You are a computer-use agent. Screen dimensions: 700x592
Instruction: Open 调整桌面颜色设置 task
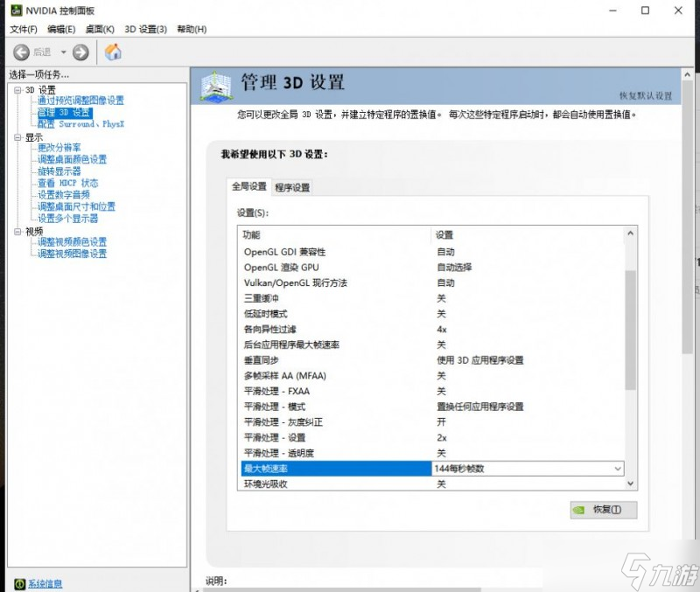[73, 159]
